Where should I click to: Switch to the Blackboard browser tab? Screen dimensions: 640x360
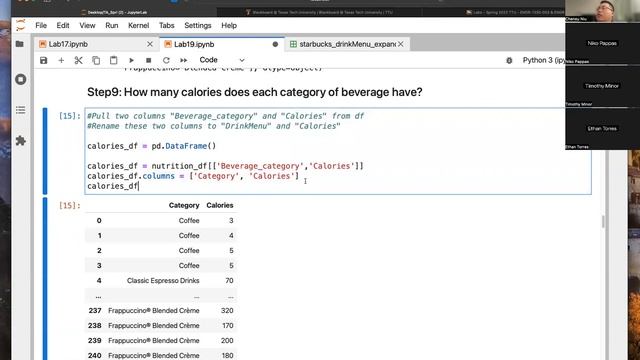click(319, 12)
